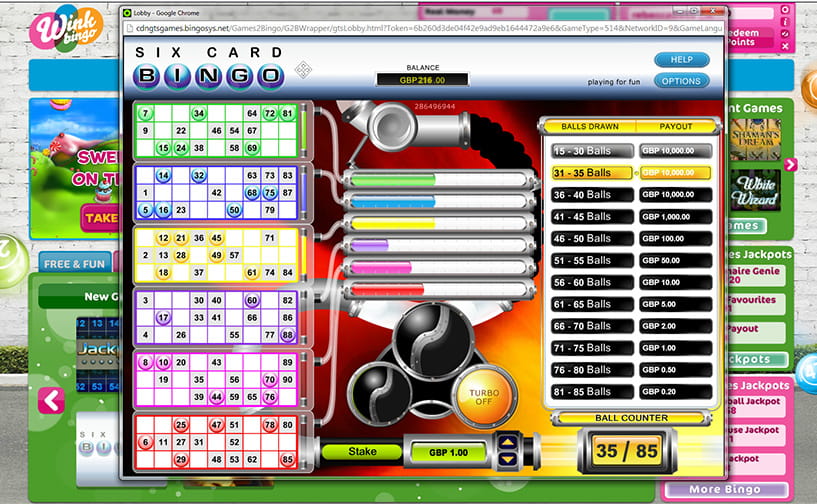This screenshot has height=504, width=817.
Task: Click the yellow progress bar
Action: 439,224
